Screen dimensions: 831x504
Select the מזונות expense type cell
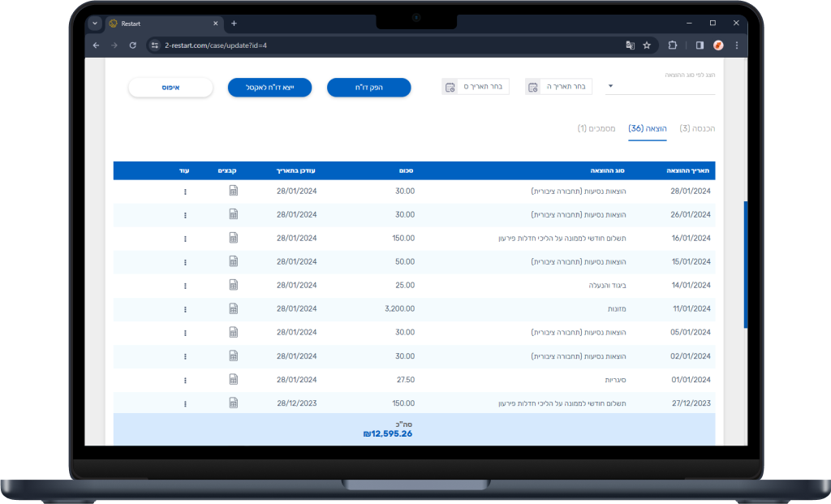[x=617, y=309]
